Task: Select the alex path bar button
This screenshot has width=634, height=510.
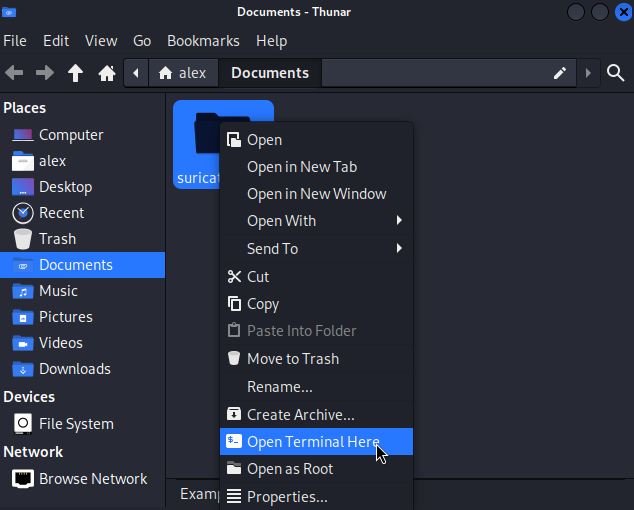Action: coord(184,73)
